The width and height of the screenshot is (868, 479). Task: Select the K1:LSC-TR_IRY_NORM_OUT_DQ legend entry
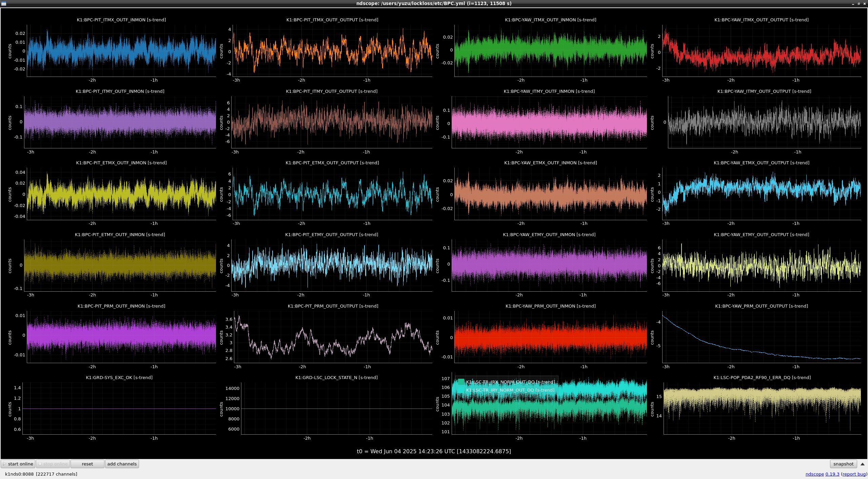pos(510,390)
